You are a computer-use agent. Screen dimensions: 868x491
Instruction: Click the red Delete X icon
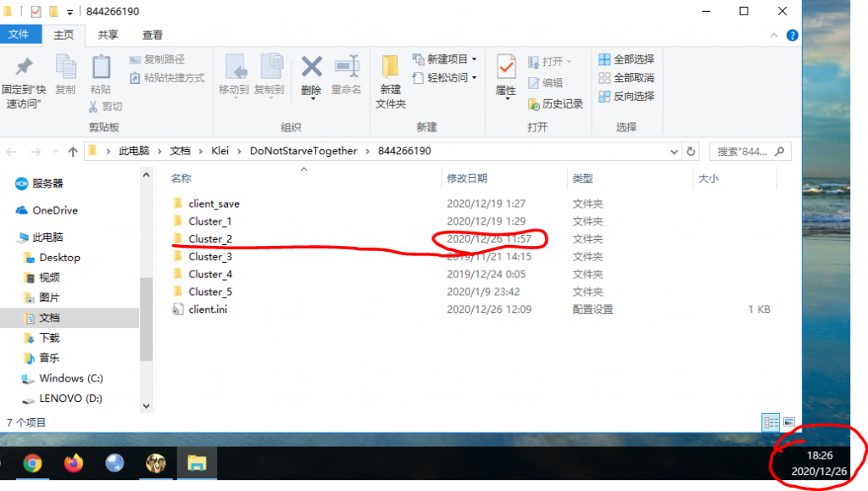pyautogui.click(x=311, y=67)
